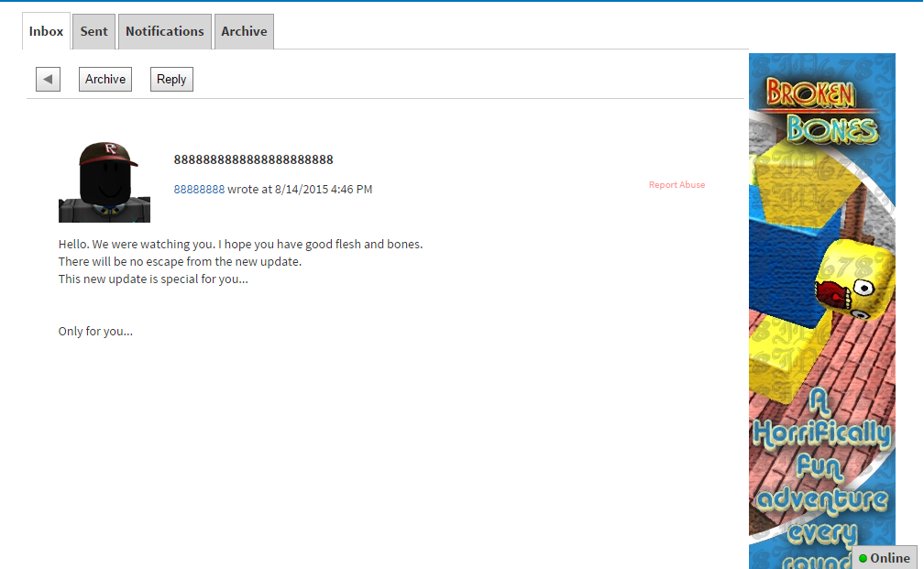
Task: Click the message subject line of 8s
Action: pos(253,159)
